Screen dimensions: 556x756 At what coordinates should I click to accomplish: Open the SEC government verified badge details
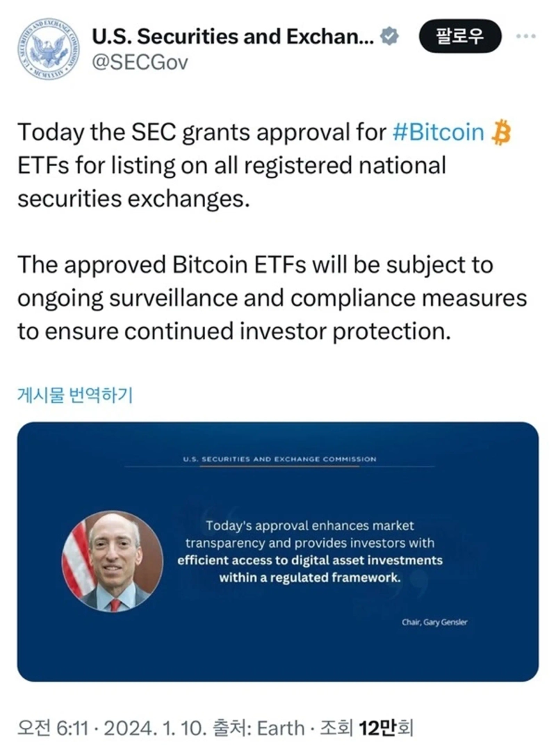[390, 36]
